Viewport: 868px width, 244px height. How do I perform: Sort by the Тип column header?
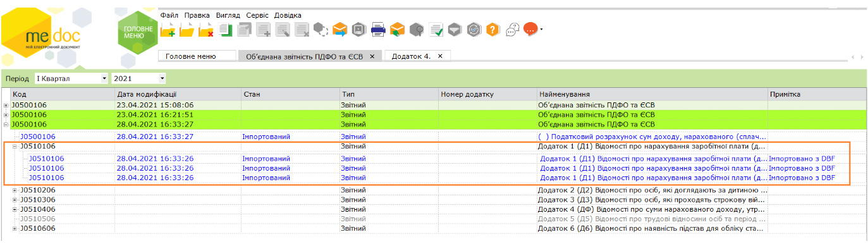point(389,94)
